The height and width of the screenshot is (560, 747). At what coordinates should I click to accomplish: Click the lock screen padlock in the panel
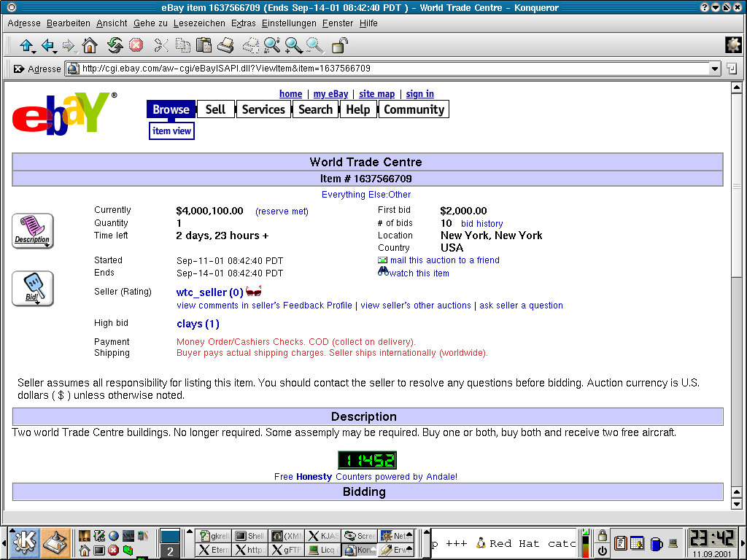click(602, 536)
